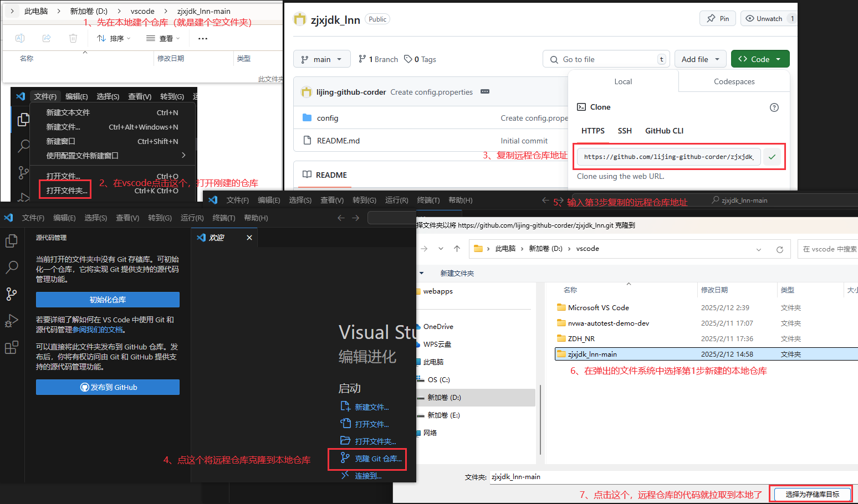Viewport: 858px width, 504px height.
Task: Select 新加卷 (D:) in dialog navigation tree
Action: (x=476, y=397)
